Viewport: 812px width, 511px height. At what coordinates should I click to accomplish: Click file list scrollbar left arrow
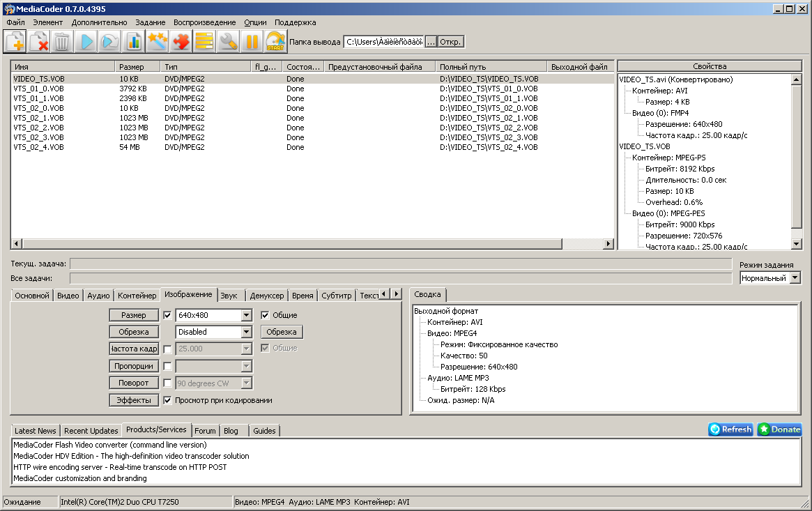pos(17,243)
